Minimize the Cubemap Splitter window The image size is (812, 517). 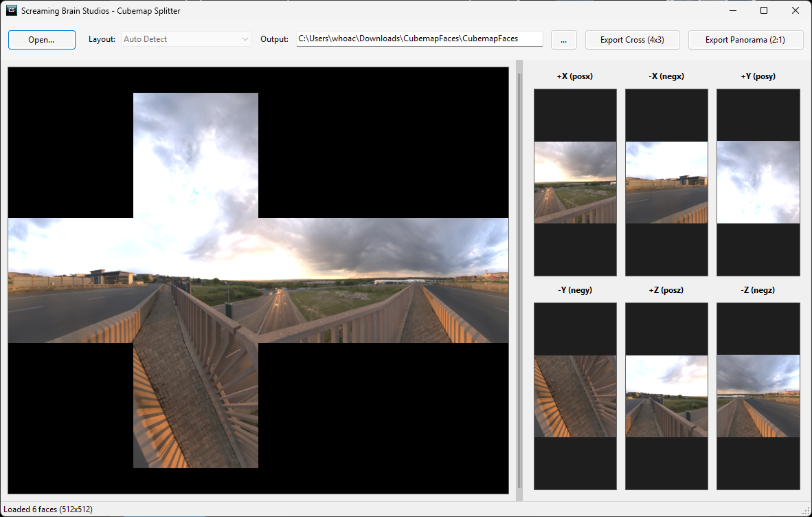tap(733, 10)
